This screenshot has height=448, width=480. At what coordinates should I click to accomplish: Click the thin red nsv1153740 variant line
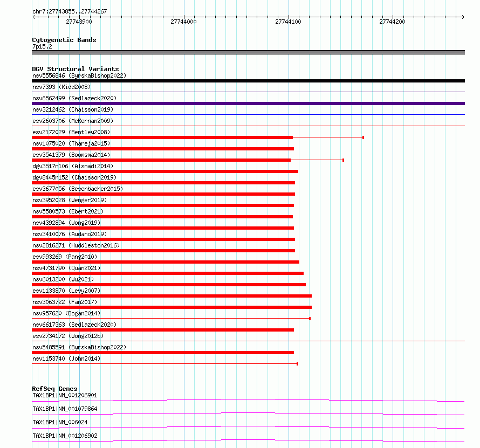tap(165, 364)
